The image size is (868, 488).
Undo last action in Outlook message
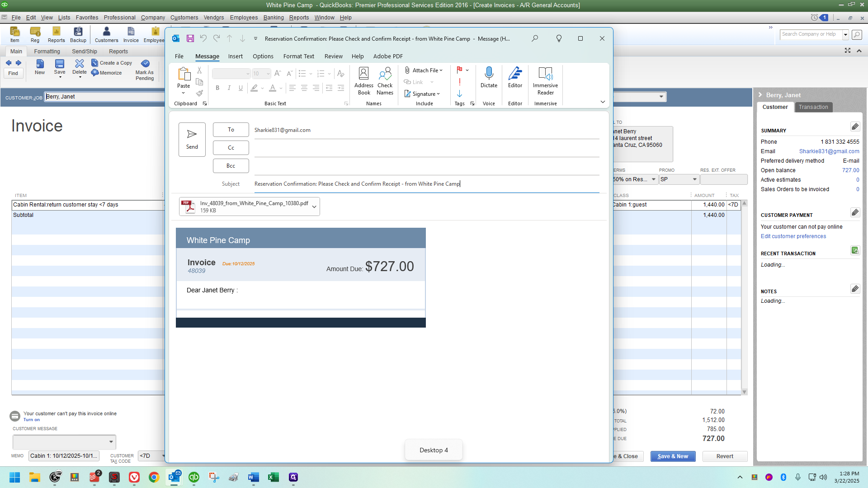tap(203, 38)
